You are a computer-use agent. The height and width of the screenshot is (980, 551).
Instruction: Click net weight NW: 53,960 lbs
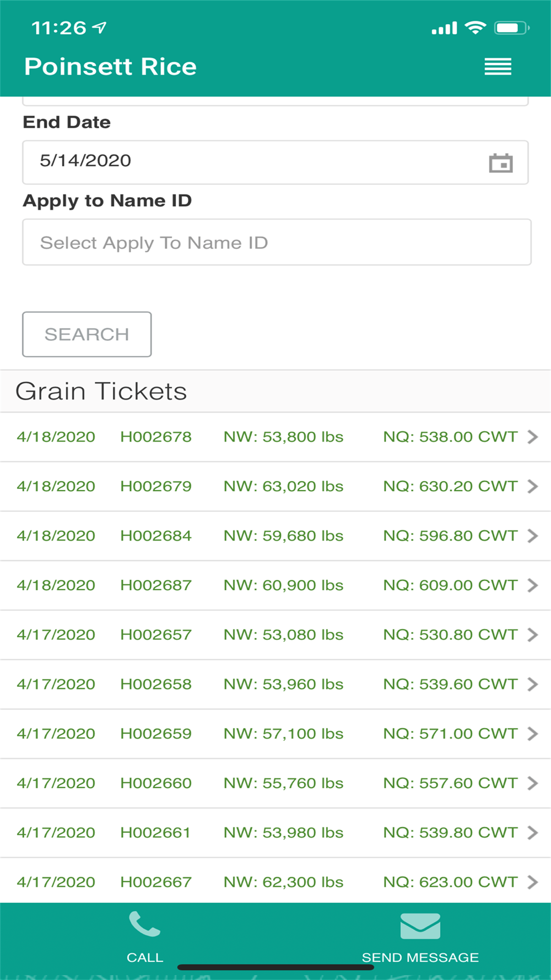(x=283, y=685)
